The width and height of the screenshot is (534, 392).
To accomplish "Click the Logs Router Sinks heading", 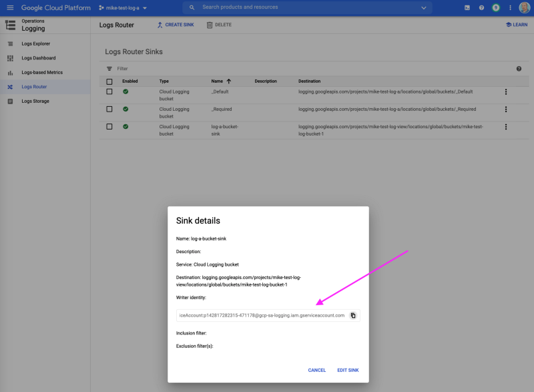I will pyautogui.click(x=134, y=52).
